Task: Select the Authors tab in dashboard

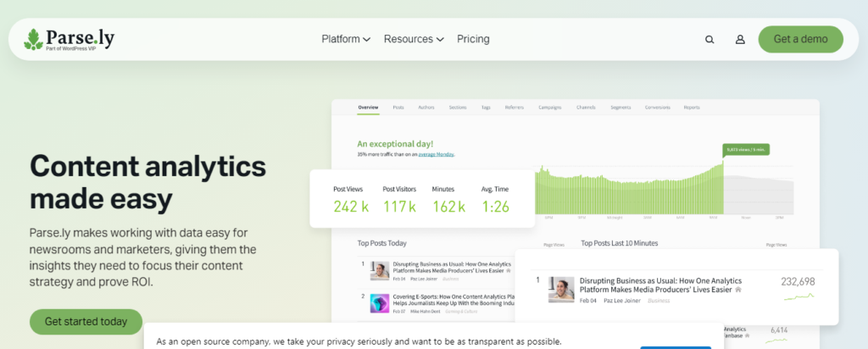Action: [x=426, y=108]
